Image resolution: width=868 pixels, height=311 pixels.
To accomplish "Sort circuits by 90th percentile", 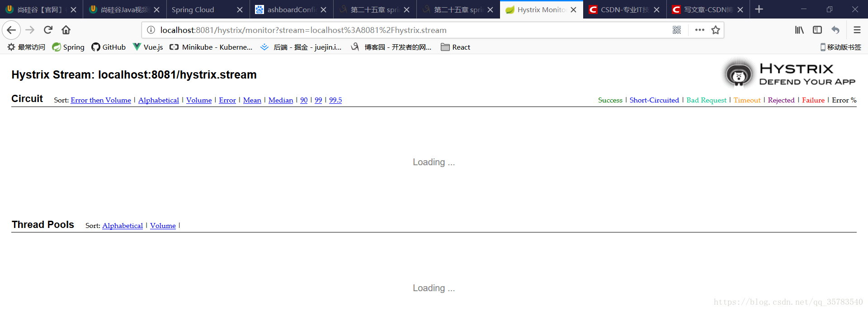I will pos(304,100).
